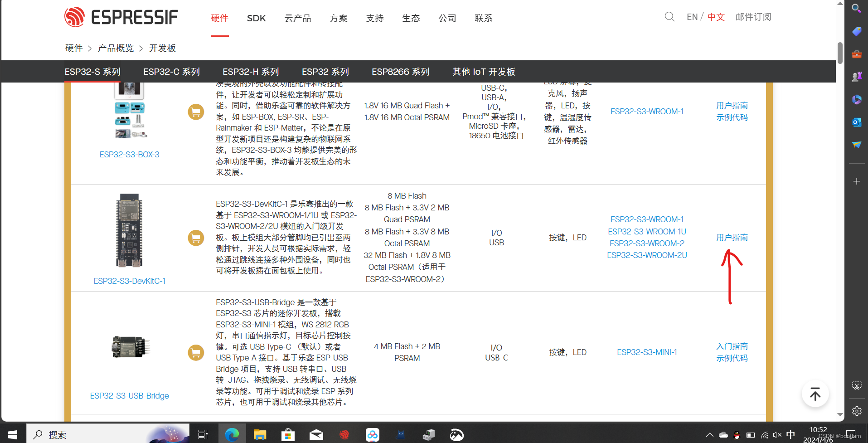This screenshot has width=868, height=443.
Task: Open 入门指南 for ESP32-S3-USB-Bridge
Action: pyautogui.click(x=732, y=346)
